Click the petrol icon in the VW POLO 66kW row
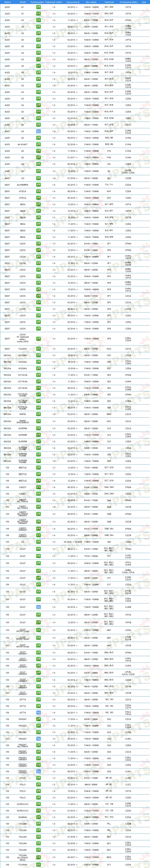This screenshot has height=868, width=150. pyautogui.click(x=38, y=784)
